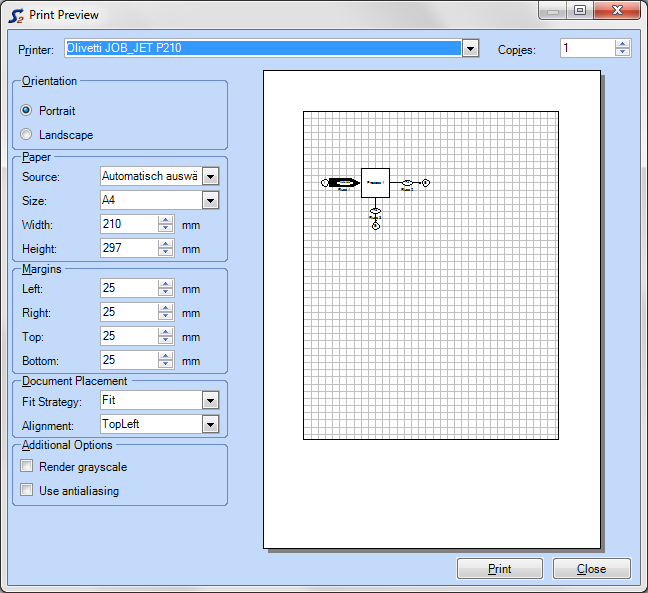The height and width of the screenshot is (593, 648).
Task: Click the Copies input field
Action: pyautogui.click(x=588, y=48)
